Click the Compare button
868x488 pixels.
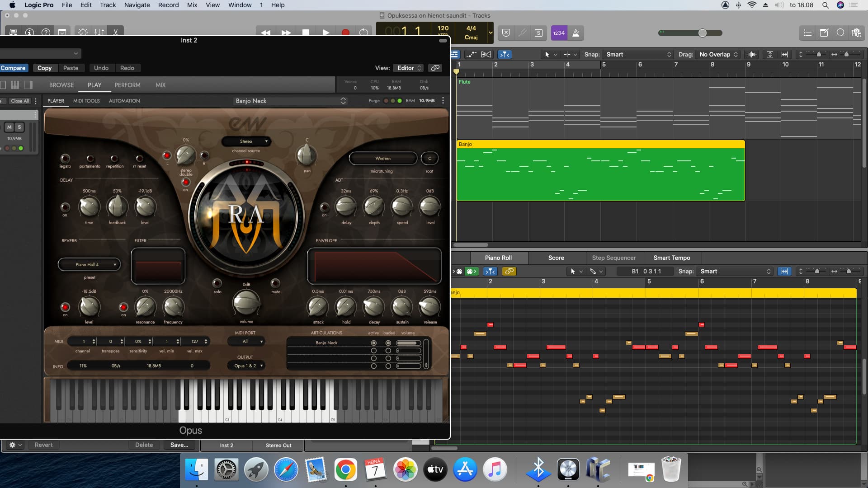[x=13, y=68]
